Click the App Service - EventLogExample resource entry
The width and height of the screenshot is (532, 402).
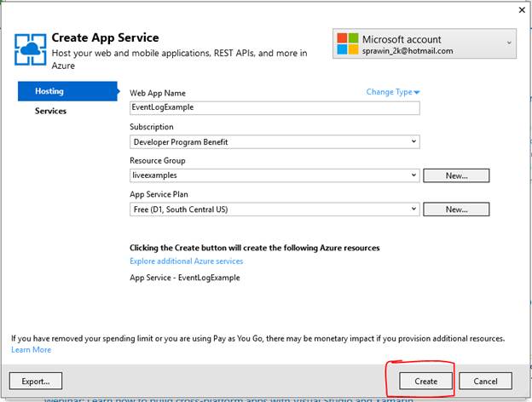tap(184, 278)
